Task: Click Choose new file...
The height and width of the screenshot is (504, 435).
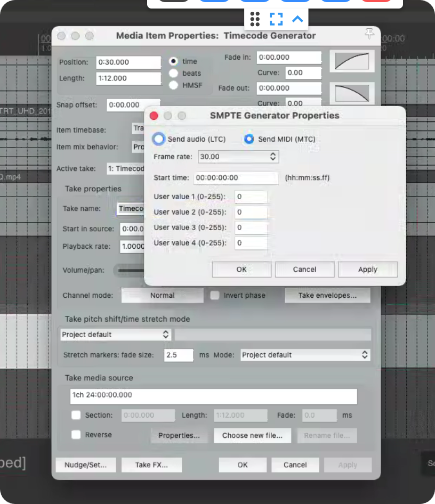Action: tap(252, 435)
